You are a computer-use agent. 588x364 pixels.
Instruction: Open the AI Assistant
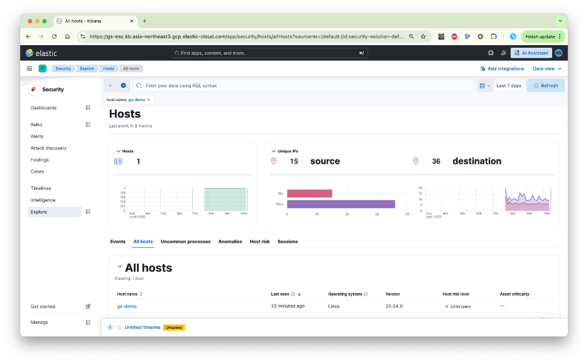[x=531, y=53]
